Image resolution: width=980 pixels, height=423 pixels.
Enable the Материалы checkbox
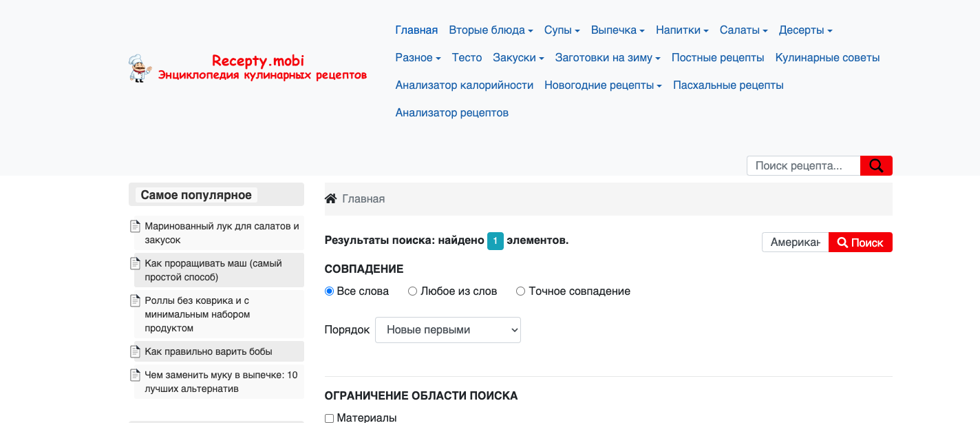329,418
